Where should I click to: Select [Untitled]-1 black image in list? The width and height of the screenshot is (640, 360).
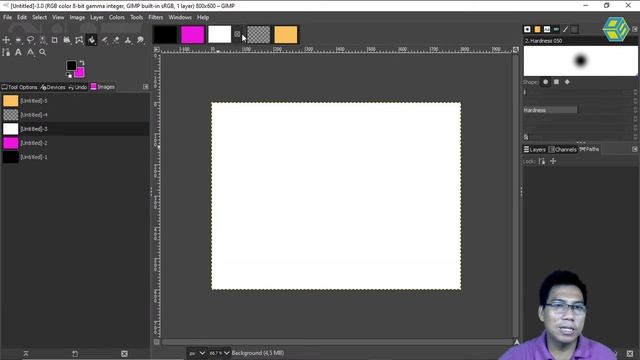coord(75,157)
